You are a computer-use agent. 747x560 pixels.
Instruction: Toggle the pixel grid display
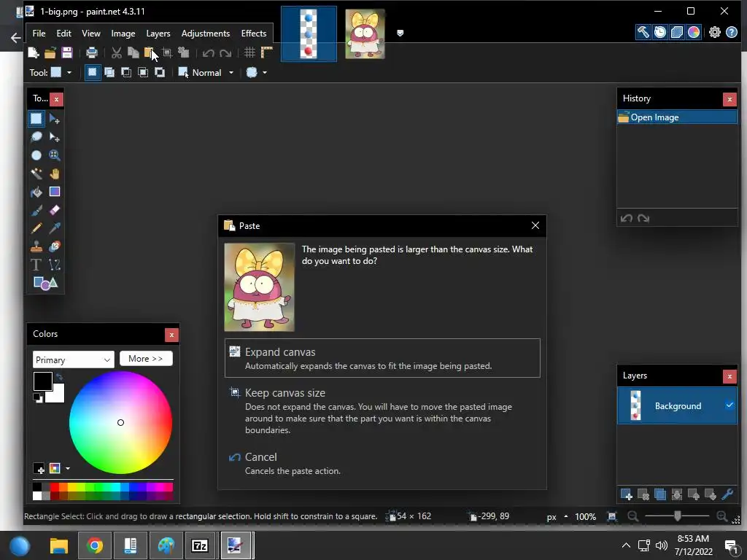point(249,52)
